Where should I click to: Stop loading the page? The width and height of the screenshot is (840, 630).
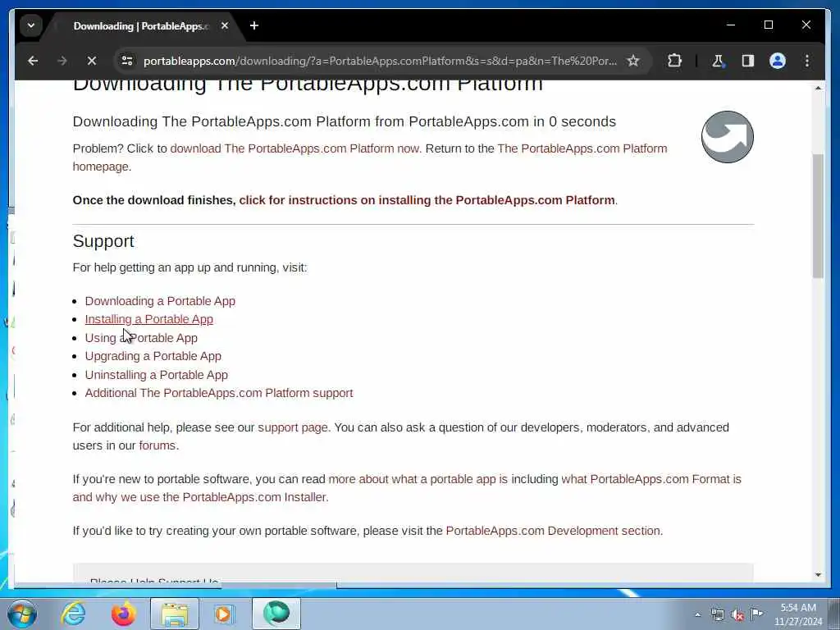coord(92,61)
